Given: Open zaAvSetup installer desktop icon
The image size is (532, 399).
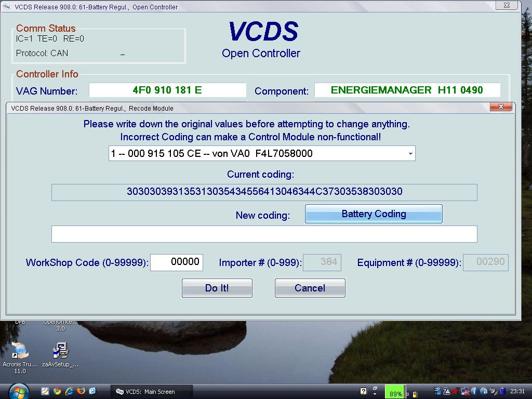Looking at the screenshot, I should point(61,352).
